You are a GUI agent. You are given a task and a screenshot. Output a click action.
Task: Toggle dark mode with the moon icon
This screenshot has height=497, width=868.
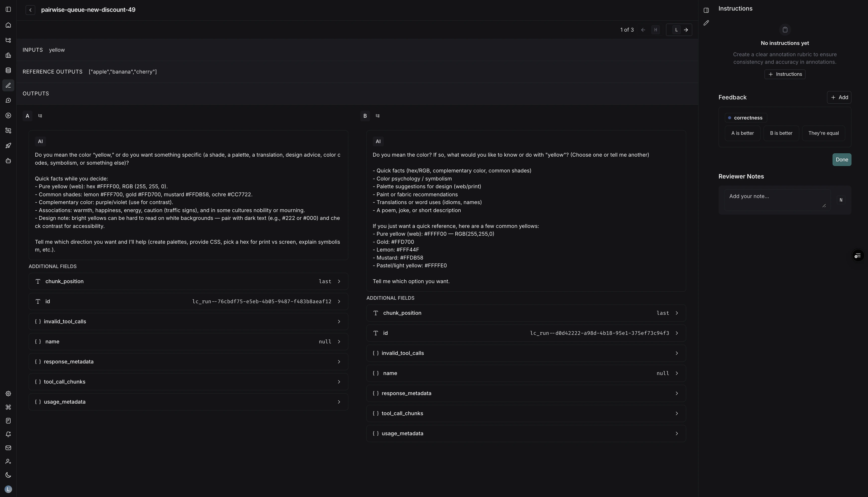coord(8,474)
